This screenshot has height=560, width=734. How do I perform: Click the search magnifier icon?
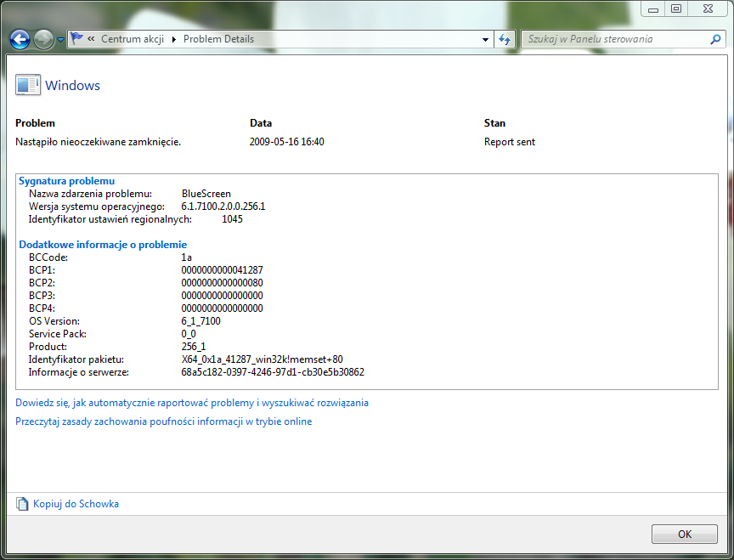(x=715, y=39)
